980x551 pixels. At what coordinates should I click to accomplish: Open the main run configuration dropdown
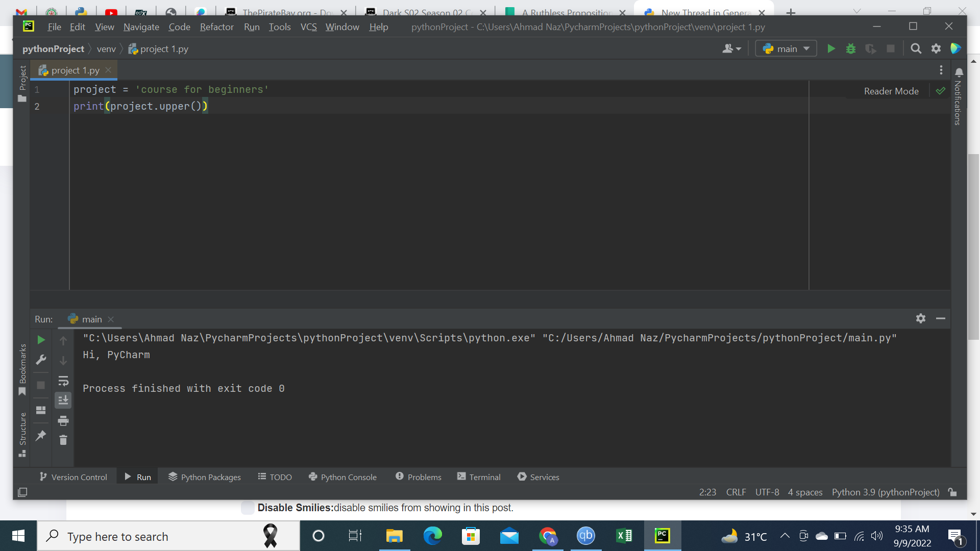[786, 49]
